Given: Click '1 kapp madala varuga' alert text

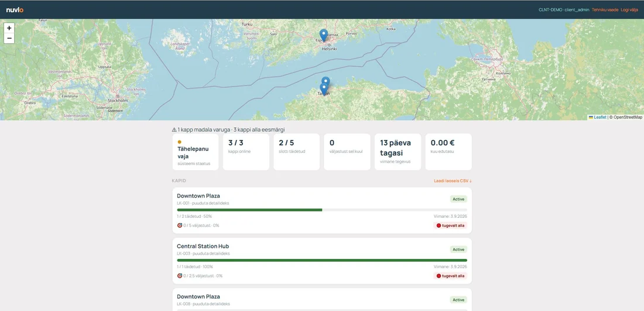Looking at the screenshot, I should pyautogui.click(x=204, y=130).
